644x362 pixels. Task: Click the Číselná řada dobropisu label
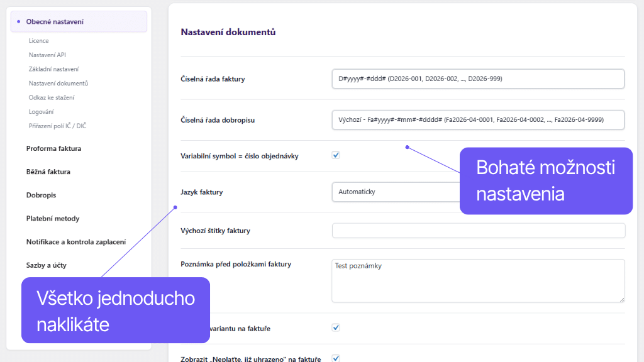coord(218,120)
